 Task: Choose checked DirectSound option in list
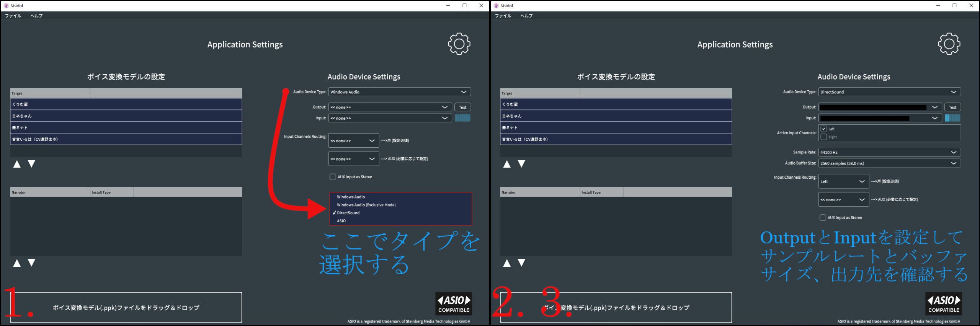click(x=401, y=213)
